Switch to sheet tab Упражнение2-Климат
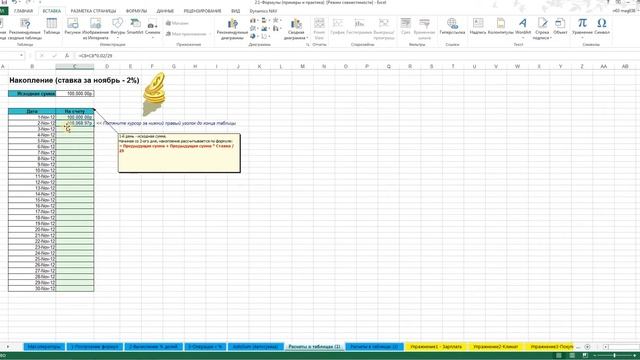 tap(496, 347)
